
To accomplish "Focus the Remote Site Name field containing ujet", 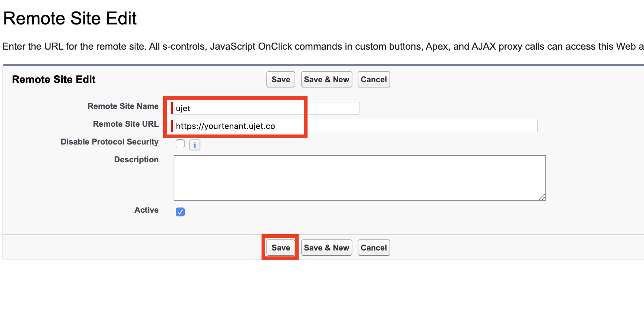I will coord(266,108).
